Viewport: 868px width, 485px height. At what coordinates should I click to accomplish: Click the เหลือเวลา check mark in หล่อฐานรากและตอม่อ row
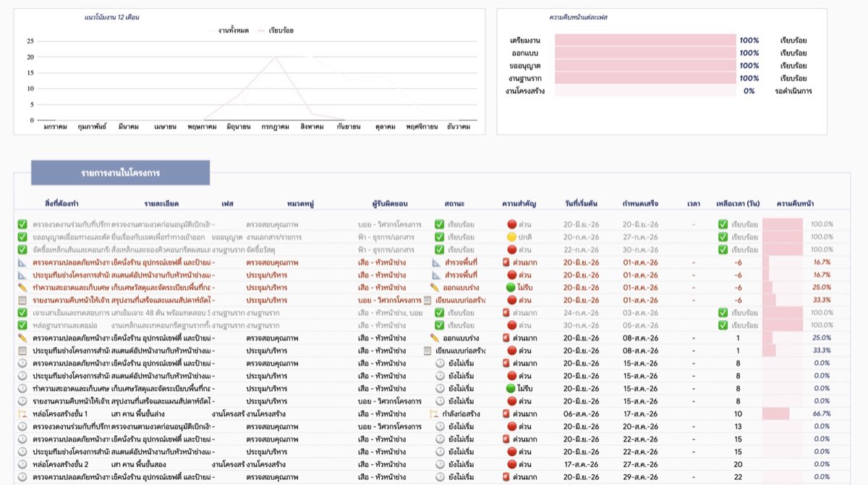coord(723,325)
